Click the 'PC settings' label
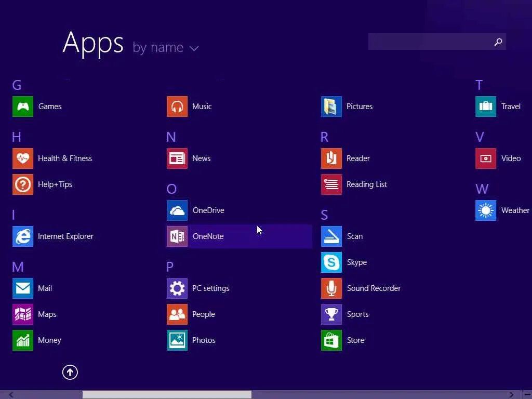 [211, 288]
